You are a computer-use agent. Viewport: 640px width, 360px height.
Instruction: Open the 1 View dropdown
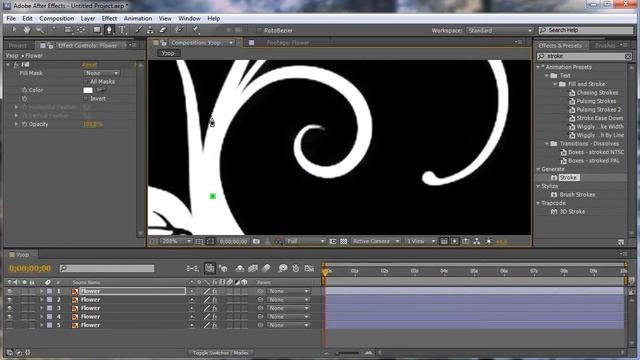pos(420,242)
